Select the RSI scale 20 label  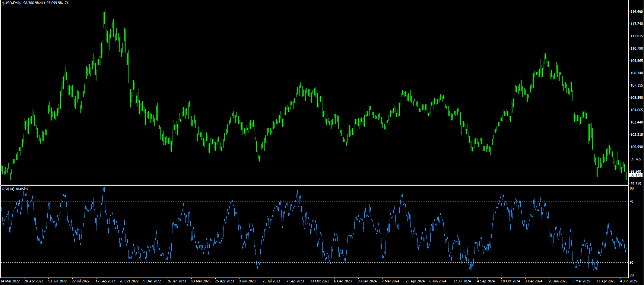pyautogui.click(x=631, y=275)
